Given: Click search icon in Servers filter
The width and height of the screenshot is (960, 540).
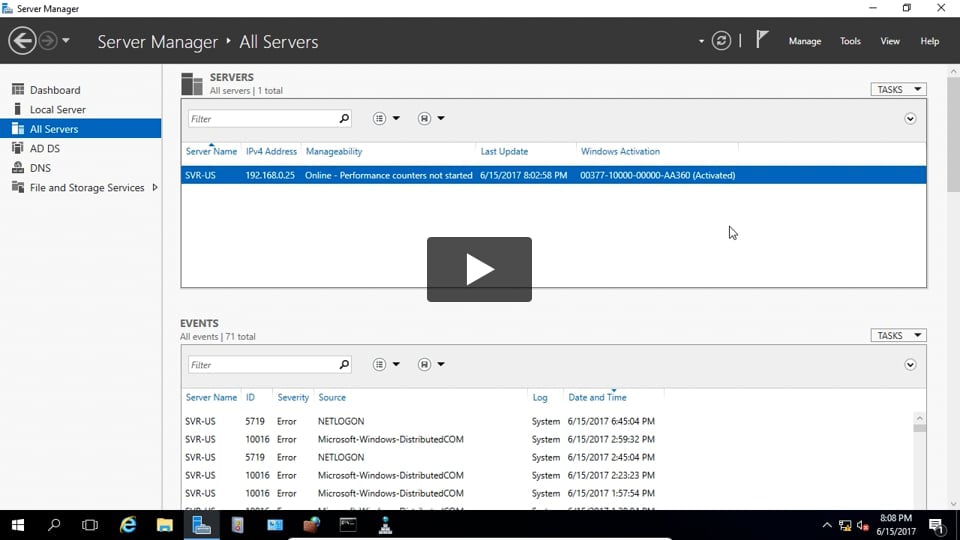Looking at the screenshot, I should pyautogui.click(x=344, y=119).
